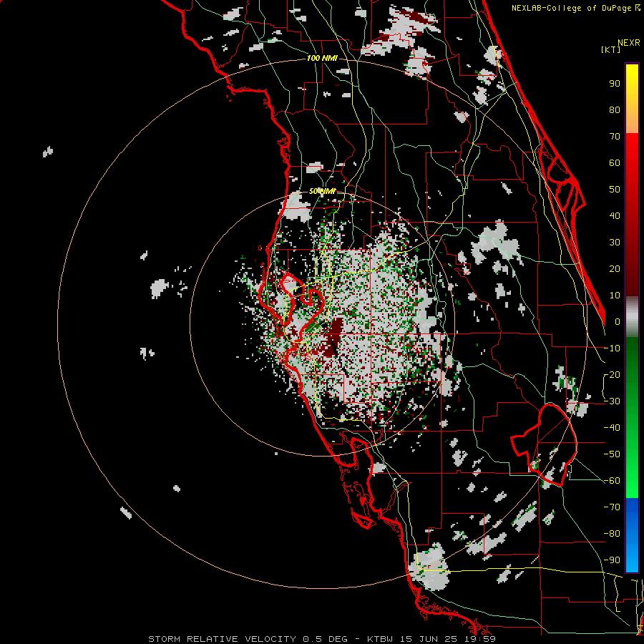Click the -50 value on the color scale
644x644 pixels.
click(x=612, y=454)
